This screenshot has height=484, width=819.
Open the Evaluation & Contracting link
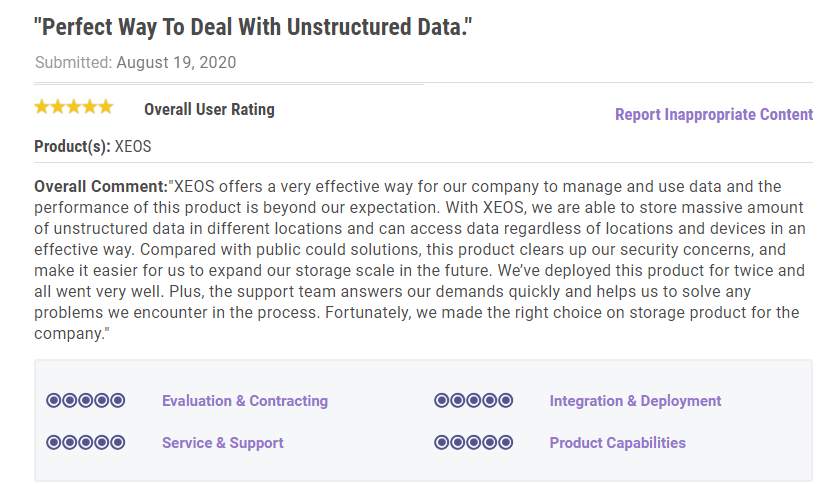244,400
